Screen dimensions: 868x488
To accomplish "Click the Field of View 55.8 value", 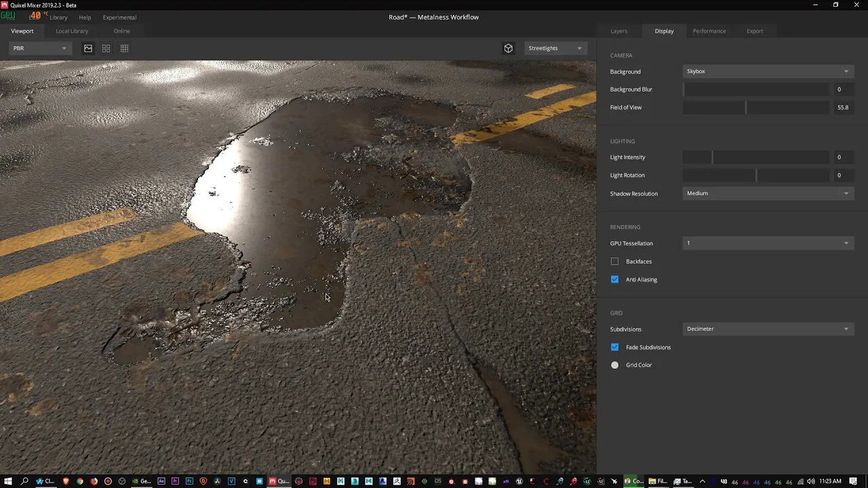I will 843,107.
